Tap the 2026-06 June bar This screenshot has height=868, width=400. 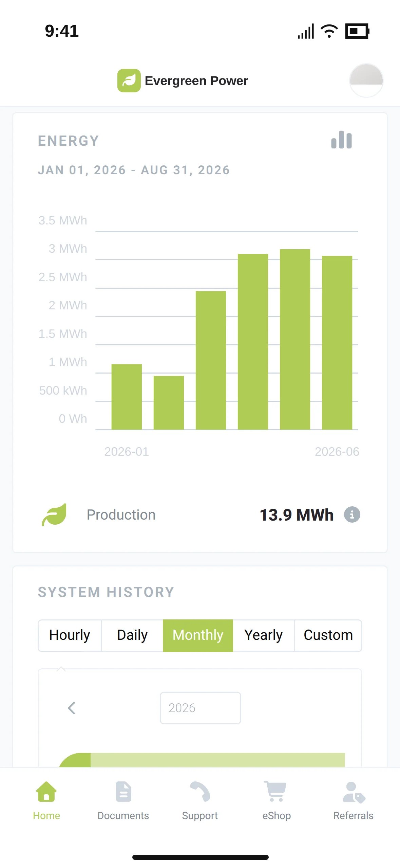coord(337,343)
